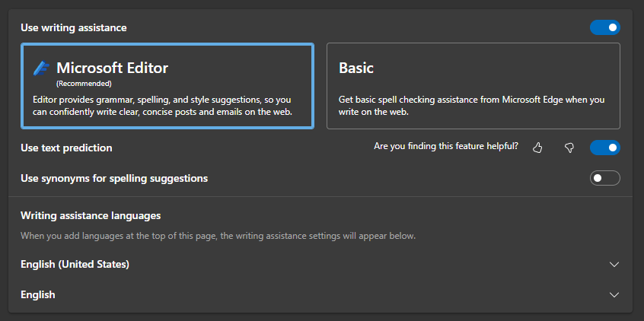The width and height of the screenshot is (644, 321).
Task: Click the 'Are you finding this feature helpful?' text
Action: pyautogui.click(x=446, y=146)
